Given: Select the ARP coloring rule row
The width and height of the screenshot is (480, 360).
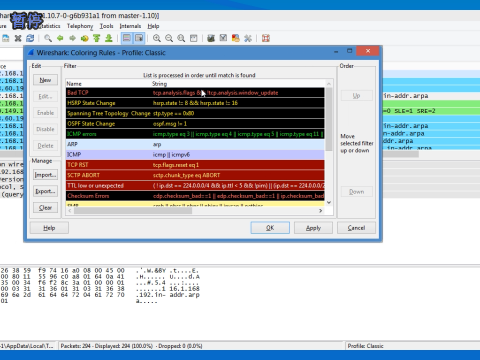Looking at the screenshot, I should pos(195,144).
